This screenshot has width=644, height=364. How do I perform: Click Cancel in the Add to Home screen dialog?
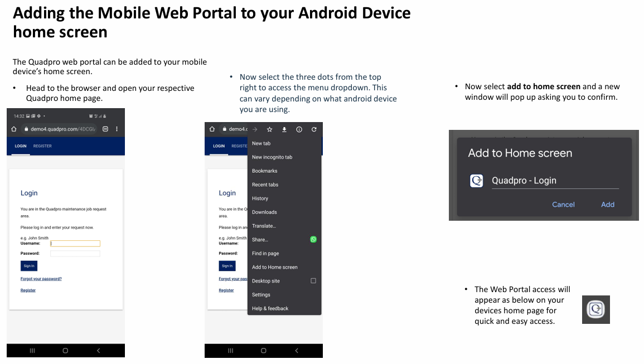click(563, 205)
